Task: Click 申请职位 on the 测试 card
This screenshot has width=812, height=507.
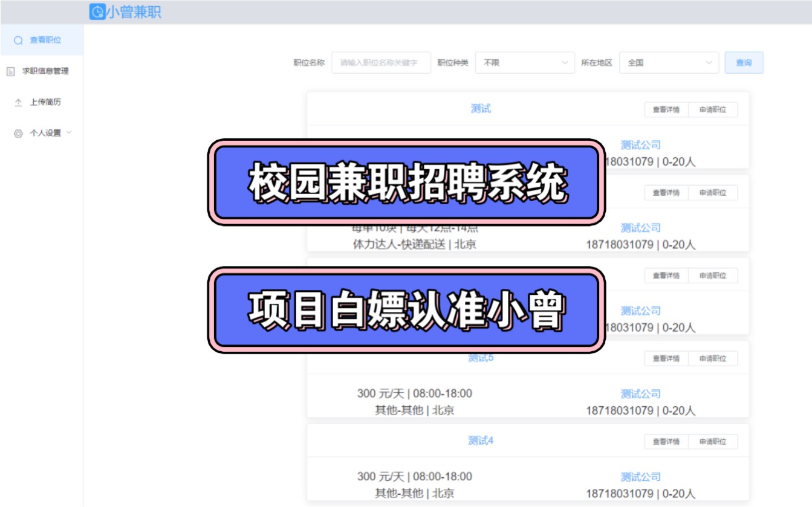Action: coord(713,110)
